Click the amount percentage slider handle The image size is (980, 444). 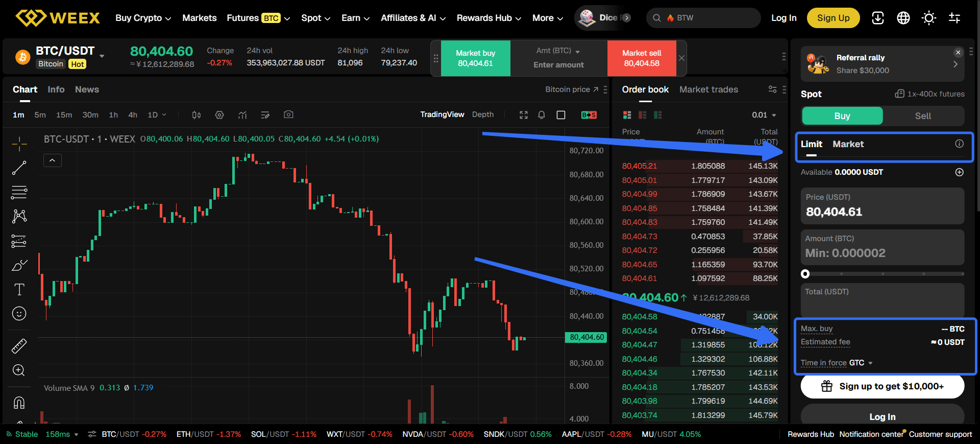pyautogui.click(x=805, y=274)
